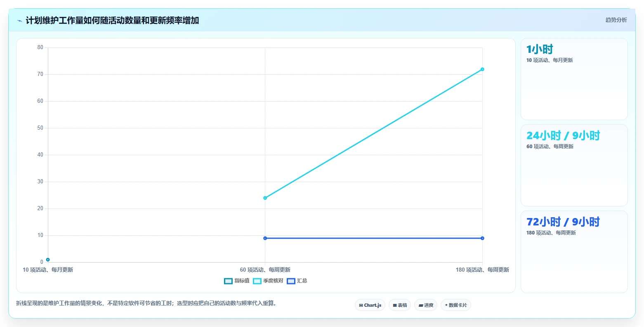This screenshot has width=644, height=327.
Task: Click the 季度核对 legend label
Action: [274, 281]
